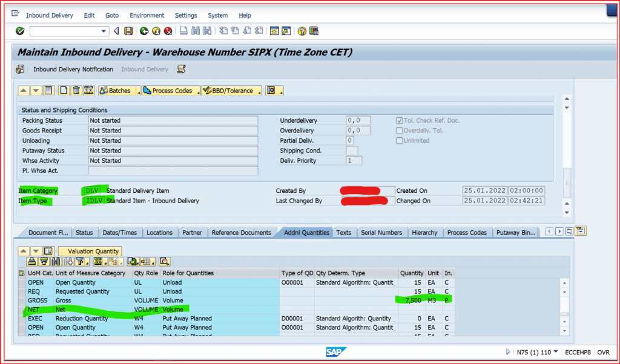Click the green Back arrow icon

pos(144,31)
